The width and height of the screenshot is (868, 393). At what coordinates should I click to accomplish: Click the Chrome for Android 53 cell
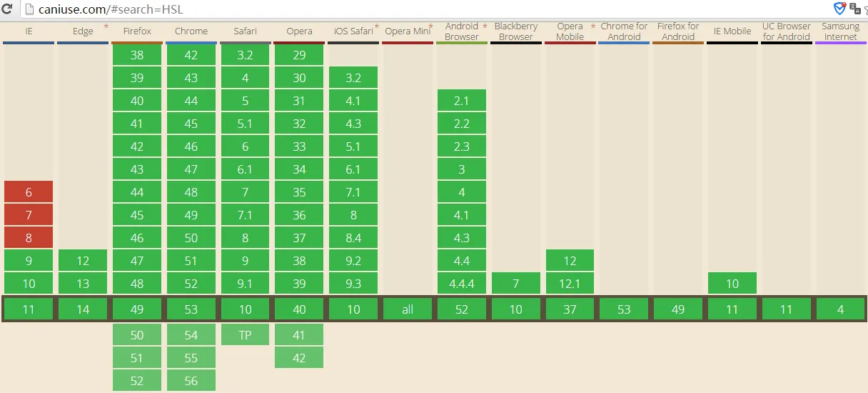click(x=624, y=309)
